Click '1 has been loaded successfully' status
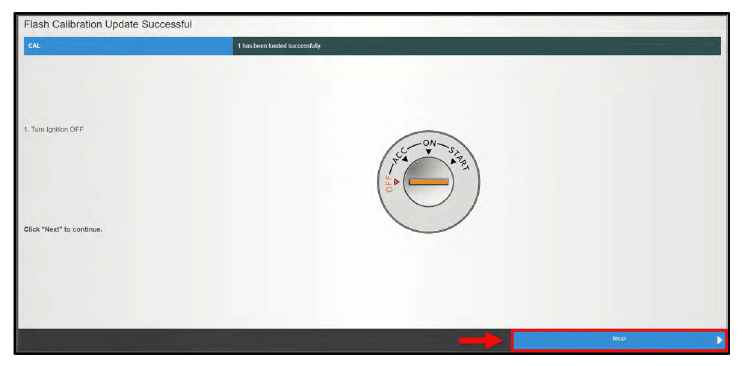 pos(279,46)
